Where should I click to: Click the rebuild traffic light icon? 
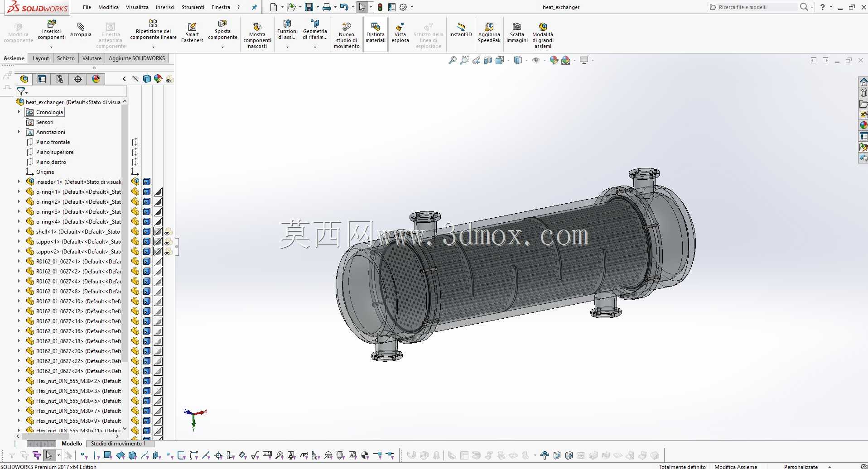(x=380, y=7)
